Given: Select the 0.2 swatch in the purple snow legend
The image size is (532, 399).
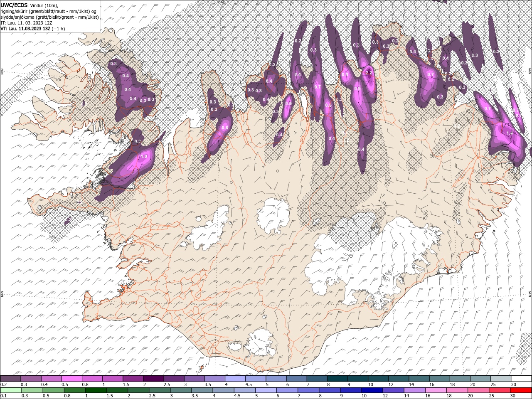Looking at the screenshot, I should pyautogui.click(x=10, y=379).
